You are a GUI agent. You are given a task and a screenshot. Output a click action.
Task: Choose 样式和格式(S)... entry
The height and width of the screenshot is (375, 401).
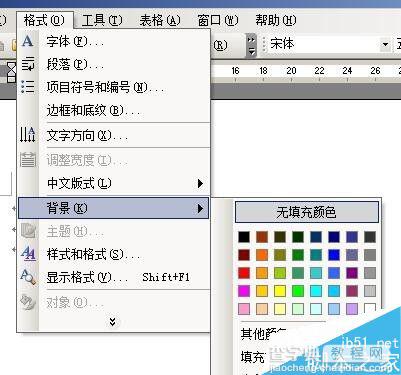coord(113,255)
